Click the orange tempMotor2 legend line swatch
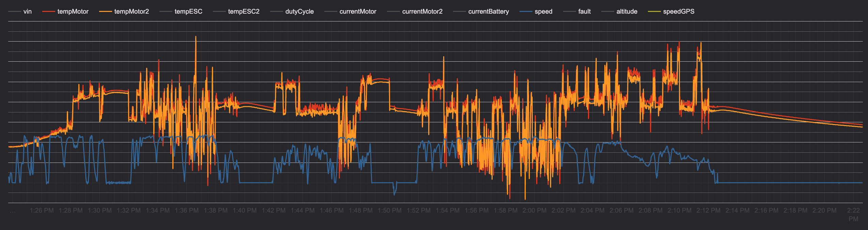Image resolution: width=868 pixels, height=230 pixels. 105,12
